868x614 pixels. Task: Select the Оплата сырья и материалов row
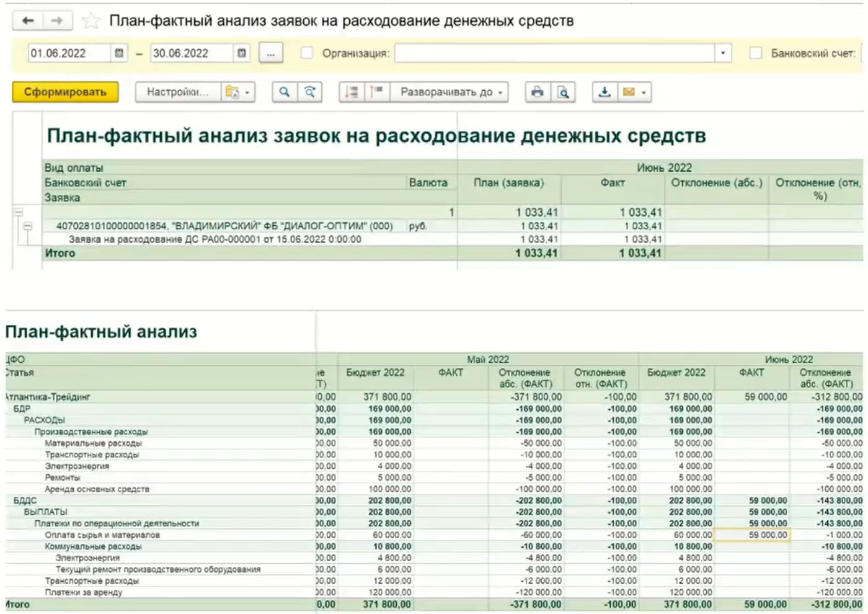(102, 535)
